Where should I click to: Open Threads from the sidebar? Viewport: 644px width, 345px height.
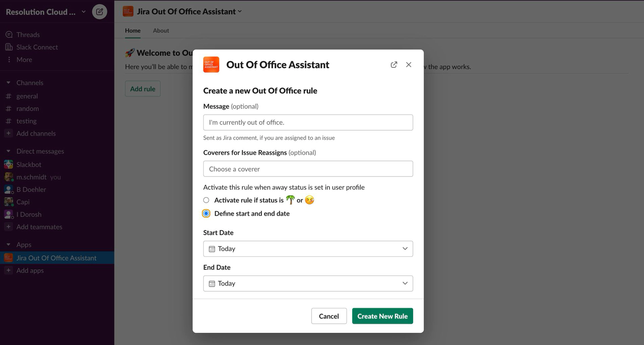[x=28, y=35]
